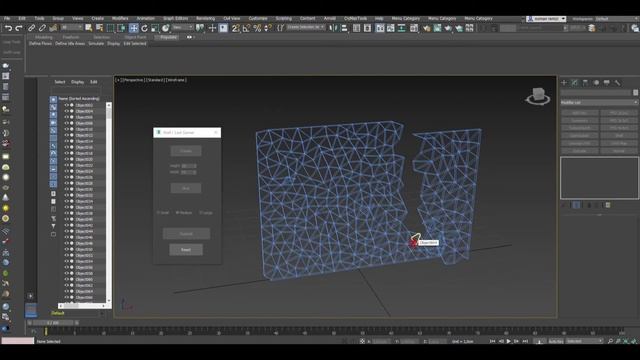Toggle the Percent Snap icon
Screen dimensions: 640x360
257,28
